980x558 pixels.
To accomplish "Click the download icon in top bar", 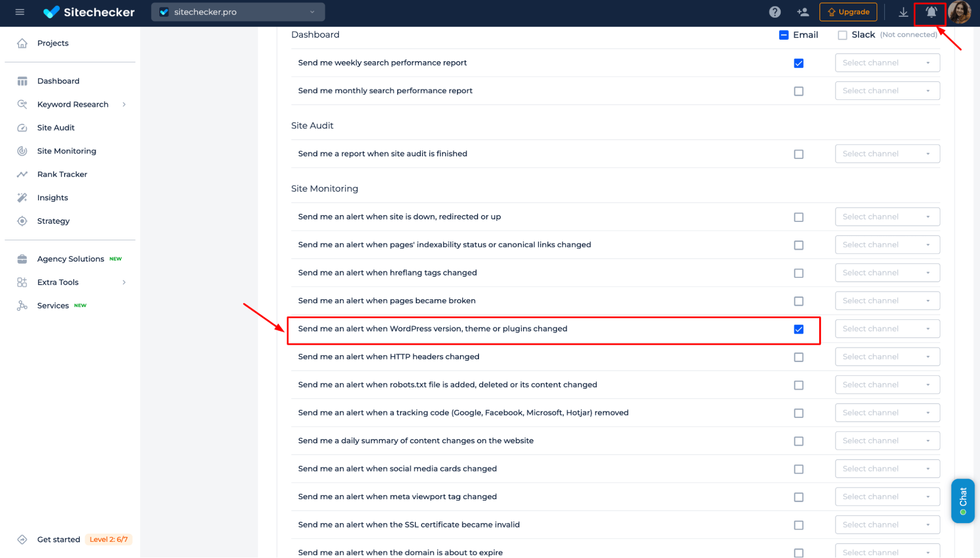I will 903,11.
